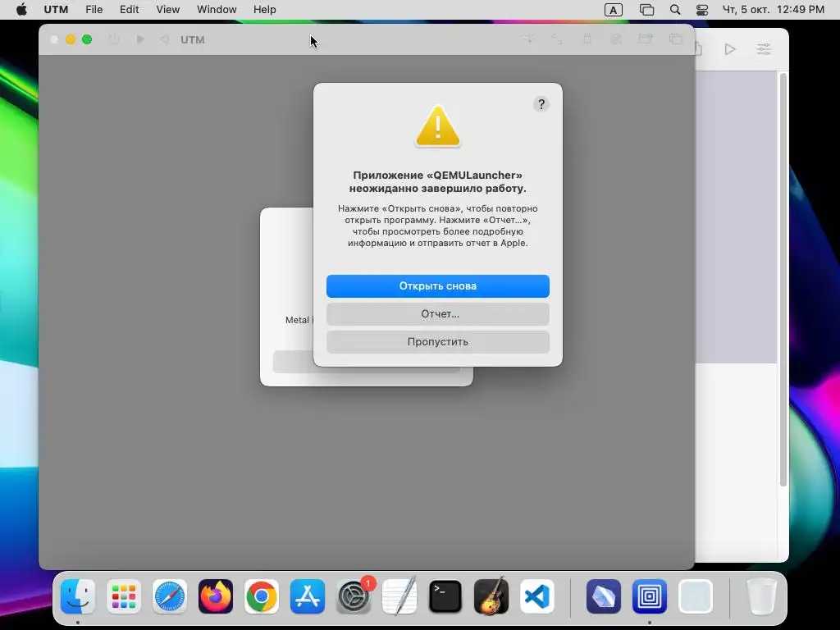The width and height of the screenshot is (840, 630).
Task: Open the UTM application menu
Action: click(56, 10)
